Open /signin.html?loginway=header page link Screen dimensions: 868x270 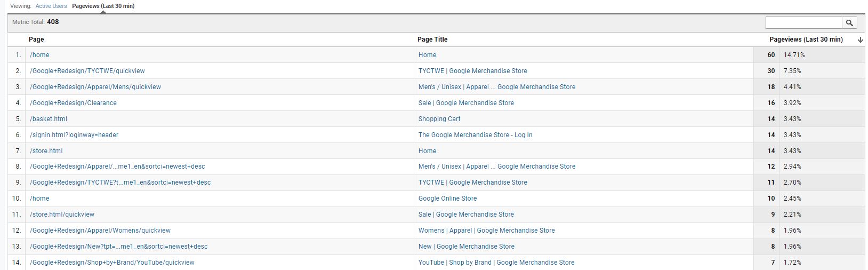click(74, 135)
